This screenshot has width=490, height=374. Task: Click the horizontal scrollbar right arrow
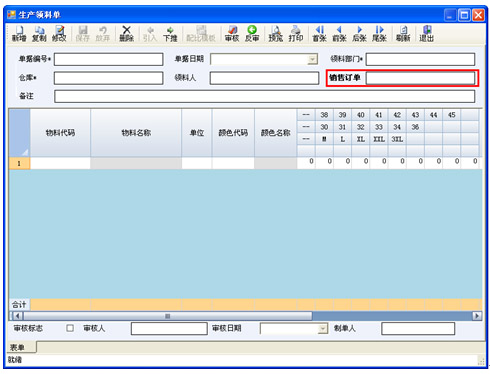tap(477, 316)
